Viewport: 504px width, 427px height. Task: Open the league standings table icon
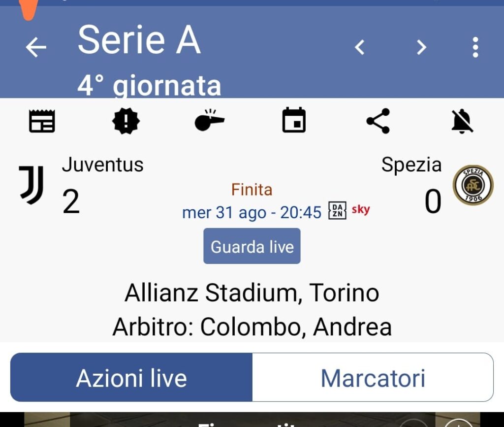pos(42,121)
